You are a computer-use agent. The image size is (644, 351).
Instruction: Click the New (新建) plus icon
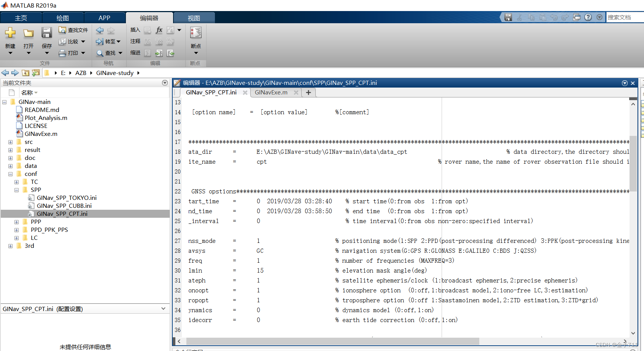pyautogui.click(x=10, y=33)
